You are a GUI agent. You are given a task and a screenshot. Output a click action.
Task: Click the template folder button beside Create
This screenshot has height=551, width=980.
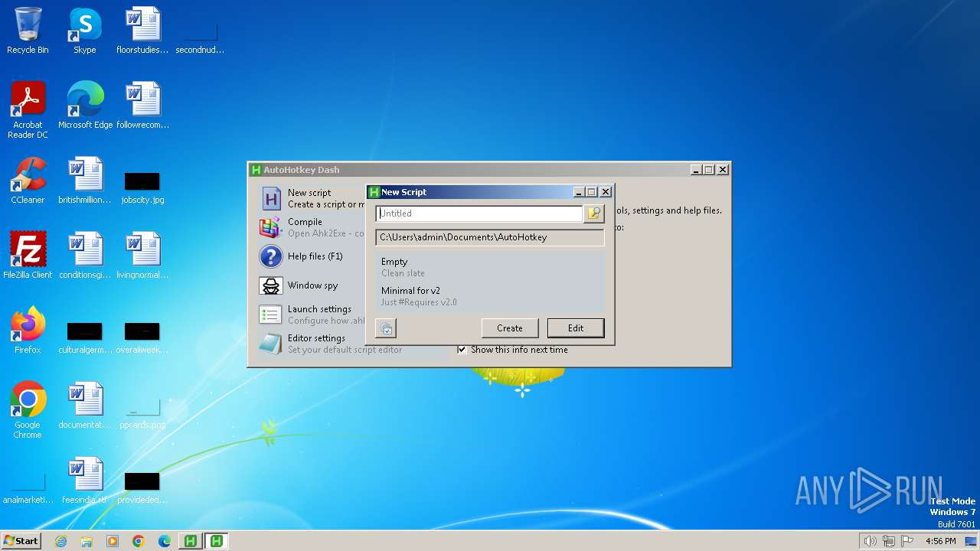tap(386, 328)
